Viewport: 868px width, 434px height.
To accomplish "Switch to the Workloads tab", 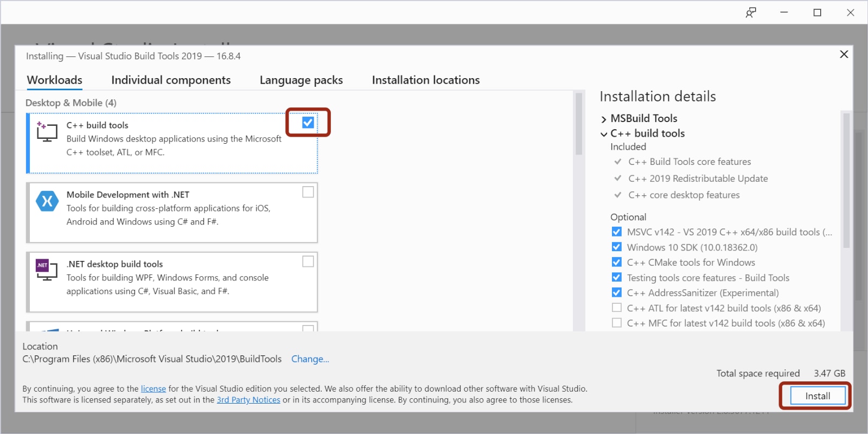I will click(x=55, y=80).
